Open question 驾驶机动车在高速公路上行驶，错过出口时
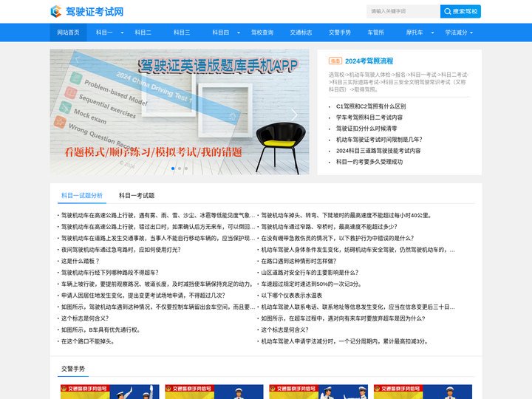This screenshot has width=532, height=399. 158,227
